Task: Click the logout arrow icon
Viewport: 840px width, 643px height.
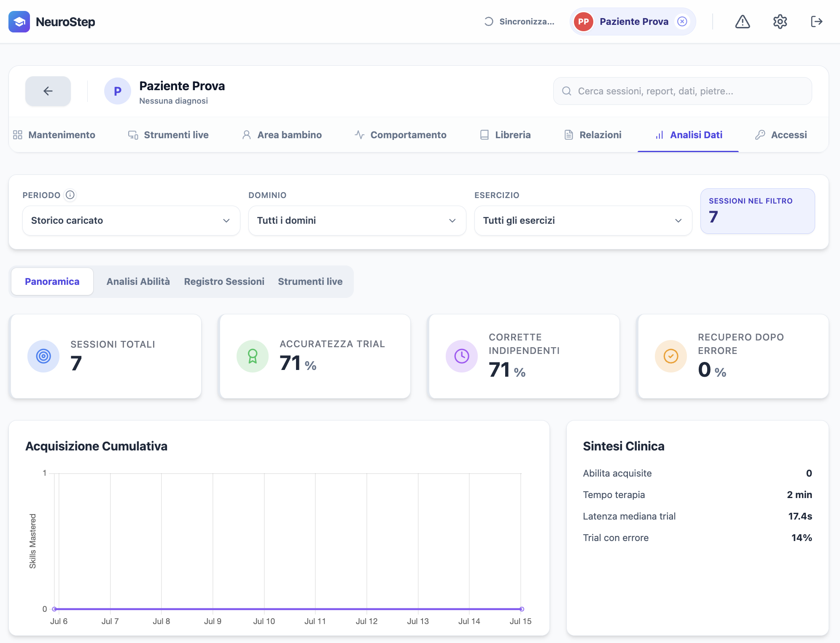Action: point(817,21)
